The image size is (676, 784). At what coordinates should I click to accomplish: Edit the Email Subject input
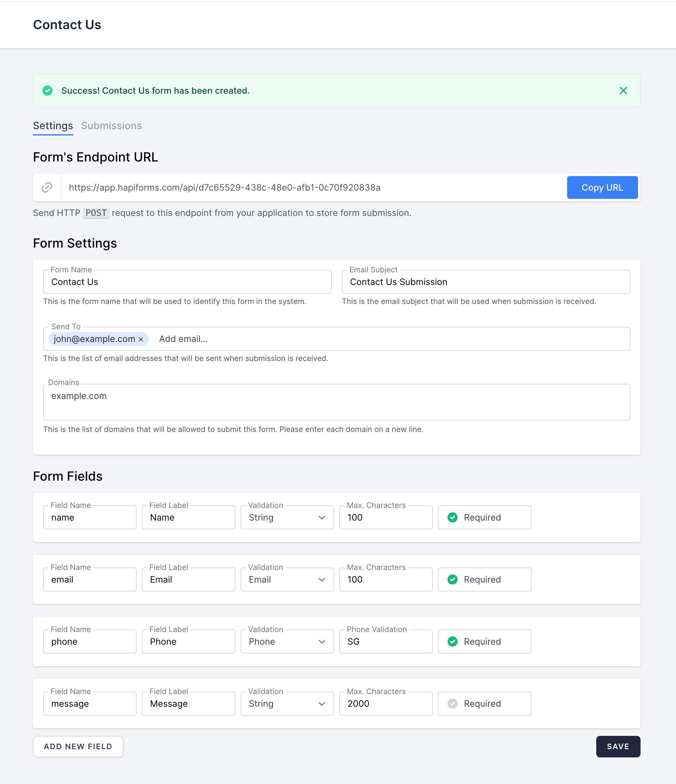(x=485, y=282)
